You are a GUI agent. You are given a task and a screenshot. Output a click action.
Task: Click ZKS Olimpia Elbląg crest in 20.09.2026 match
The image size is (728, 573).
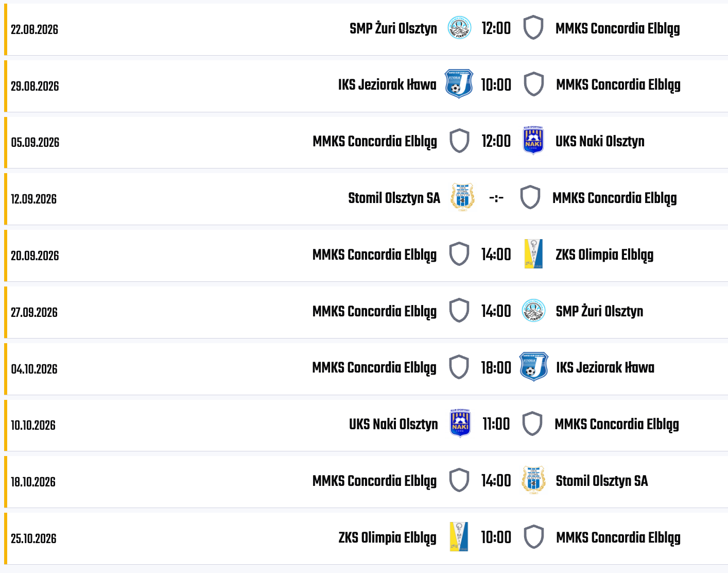tap(533, 254)
